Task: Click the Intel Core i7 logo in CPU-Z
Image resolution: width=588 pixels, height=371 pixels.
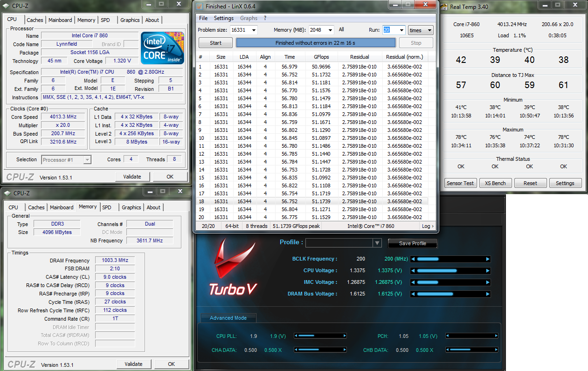Action: [162, 48]
